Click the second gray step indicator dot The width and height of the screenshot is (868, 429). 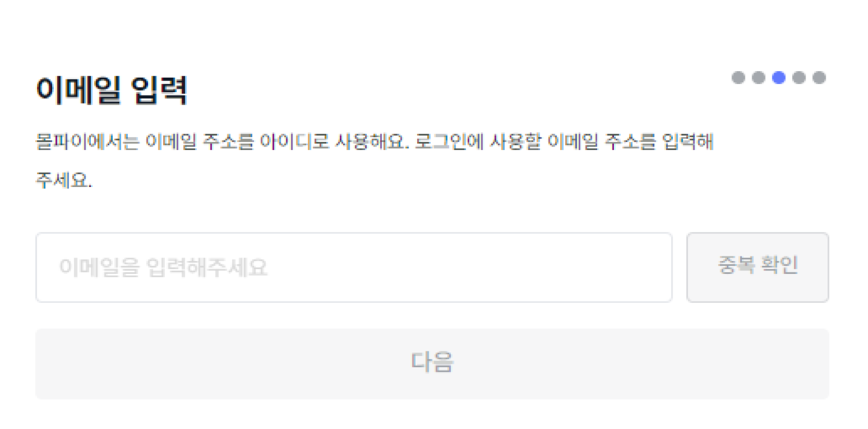[759, 78]
